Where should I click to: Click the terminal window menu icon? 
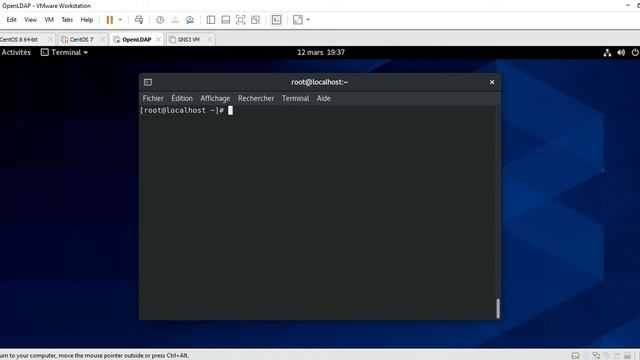(x=148, y=82)
